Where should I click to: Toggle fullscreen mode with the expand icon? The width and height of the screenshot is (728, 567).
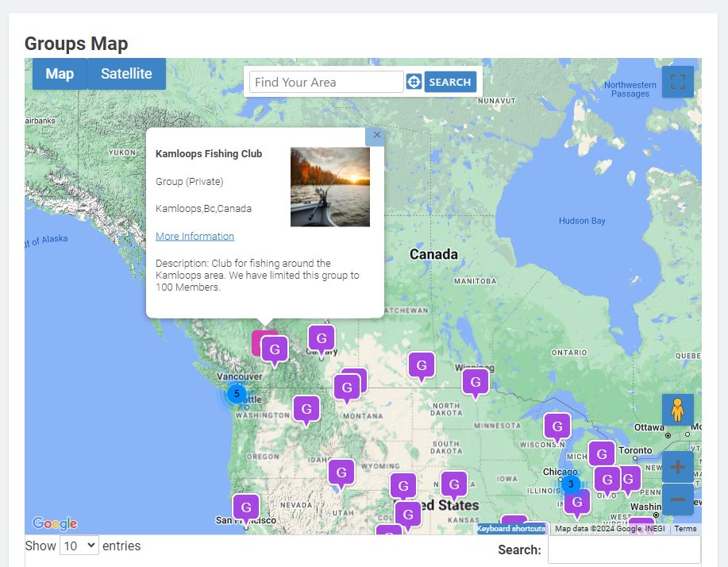676,81
